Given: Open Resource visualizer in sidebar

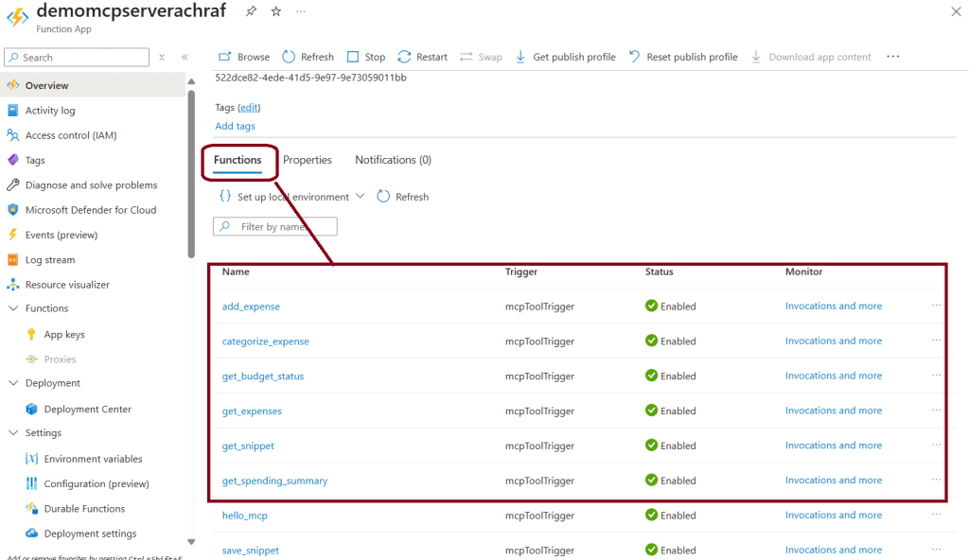Looking at the screenshot, I should coord(67,284).
